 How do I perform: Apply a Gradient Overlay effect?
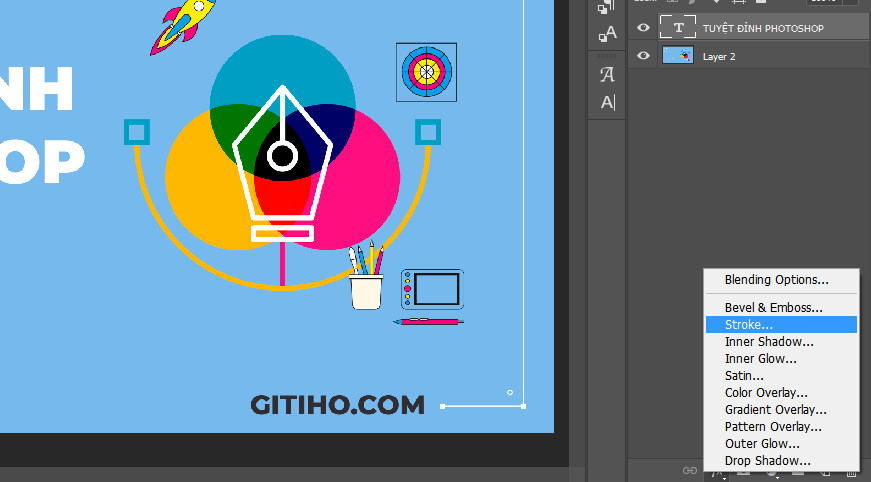pos(781,410)
